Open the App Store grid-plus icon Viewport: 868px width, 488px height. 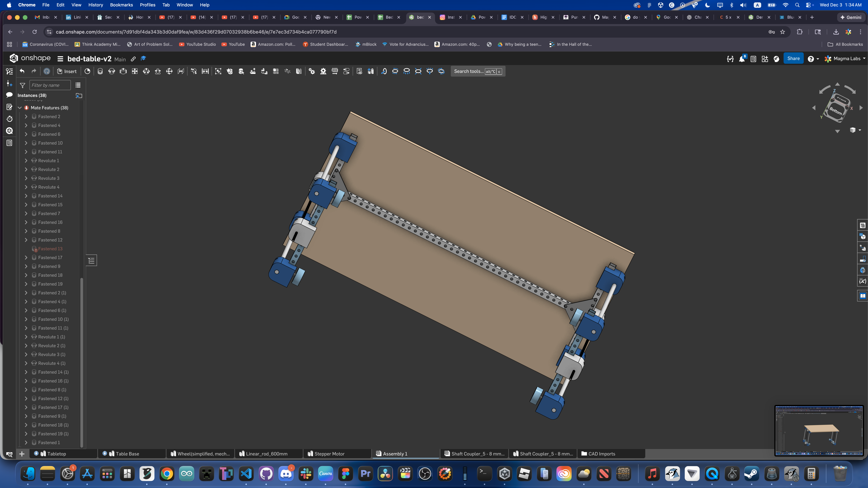click(x=765, y=59)
